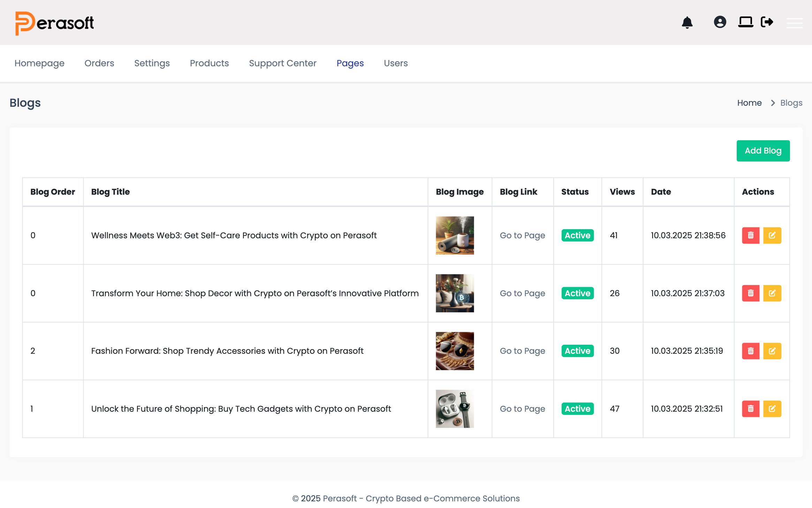This screenshot has width=812, height=508.
Task: Open the hamburger menu in header
Action: (x=795, y=23)
